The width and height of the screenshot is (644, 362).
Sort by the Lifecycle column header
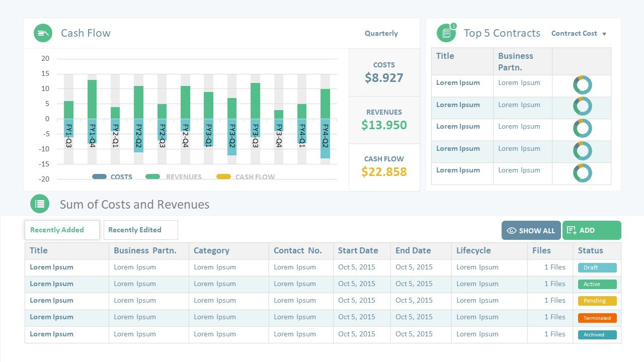point(489,250)
